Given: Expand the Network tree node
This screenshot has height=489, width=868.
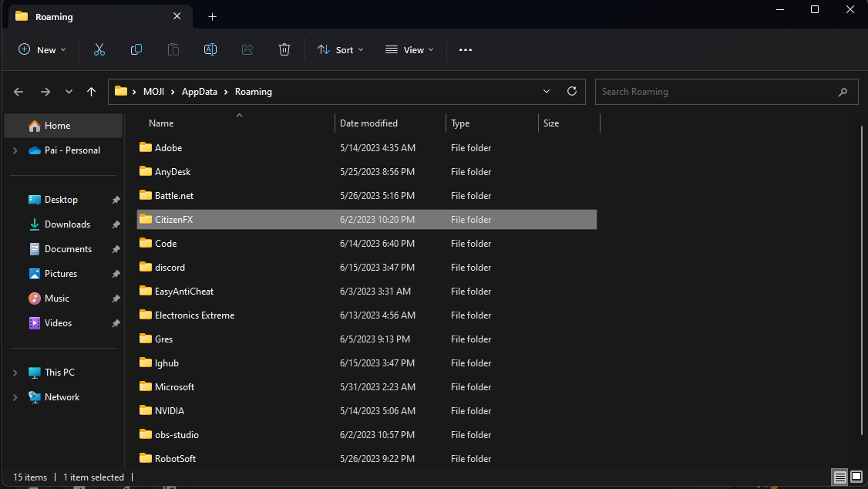Looking at the screenshot, I should pyautogui.click(x=15, y=397).
